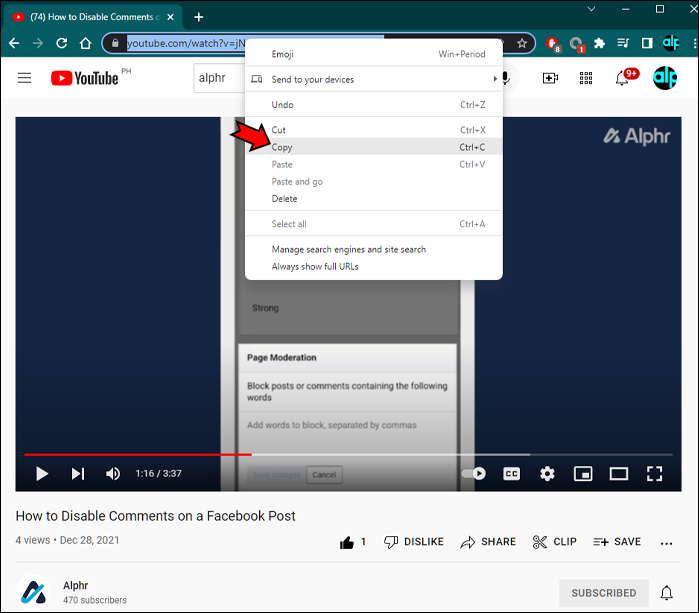The height and width of the screenshot is (613, 699).
Task: Open the YouTube hamburger guide menu
Action: coord(25,78)
